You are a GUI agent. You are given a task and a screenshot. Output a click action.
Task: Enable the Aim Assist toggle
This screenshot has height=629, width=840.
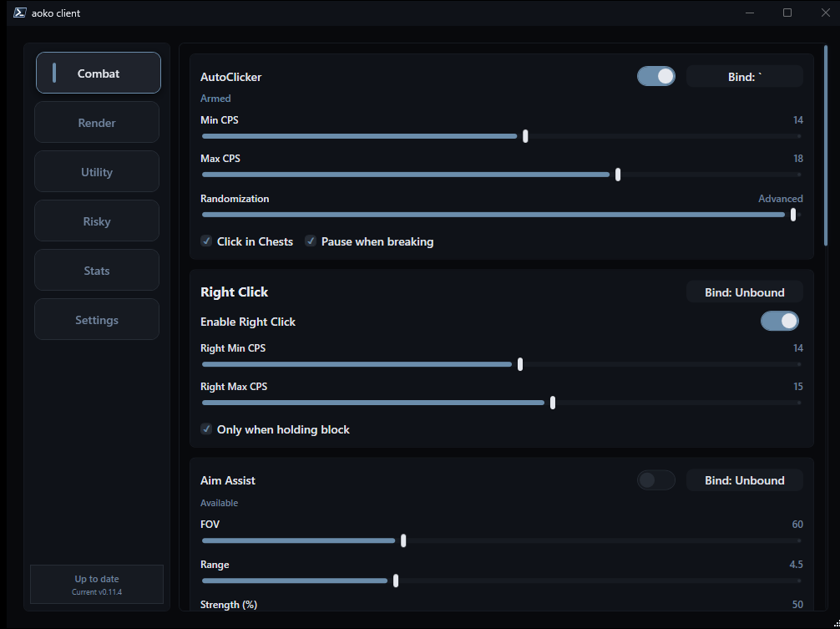point(655,480)
